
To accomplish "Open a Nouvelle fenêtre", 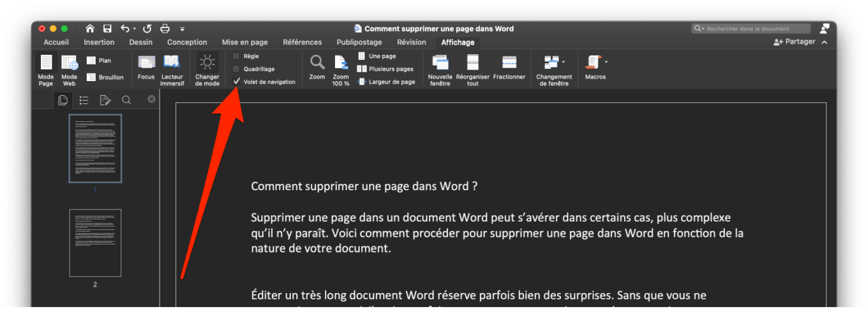I will (x=440, y=70).
